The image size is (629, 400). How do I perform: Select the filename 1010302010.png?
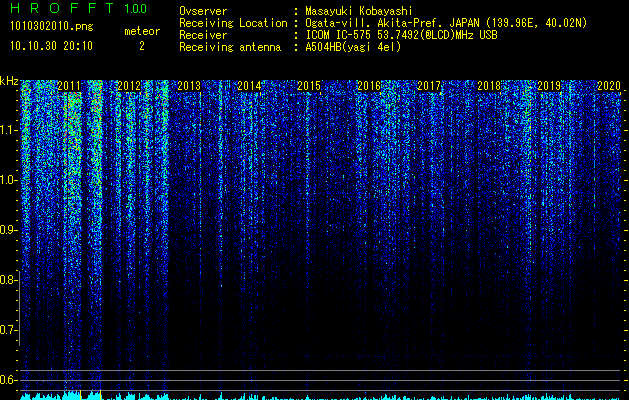(x=52, y=27)
